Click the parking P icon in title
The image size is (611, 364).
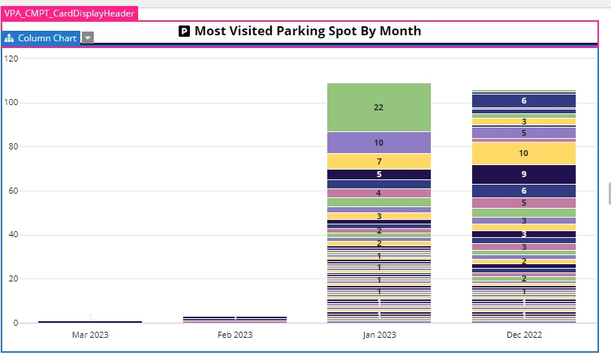click(x=184, y=32)
